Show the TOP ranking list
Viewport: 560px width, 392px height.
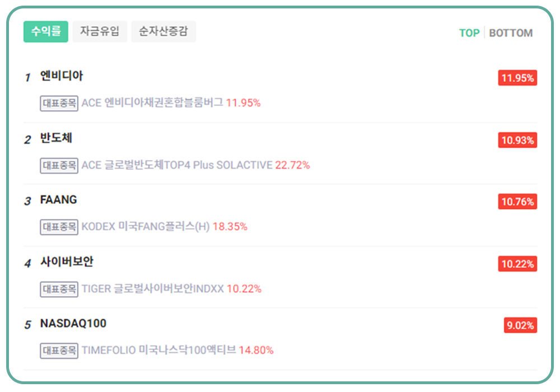[469, 33]
